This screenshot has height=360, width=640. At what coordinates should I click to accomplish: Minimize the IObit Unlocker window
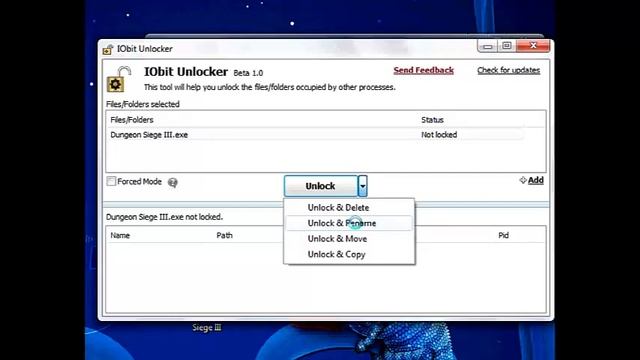coord(487,46)
